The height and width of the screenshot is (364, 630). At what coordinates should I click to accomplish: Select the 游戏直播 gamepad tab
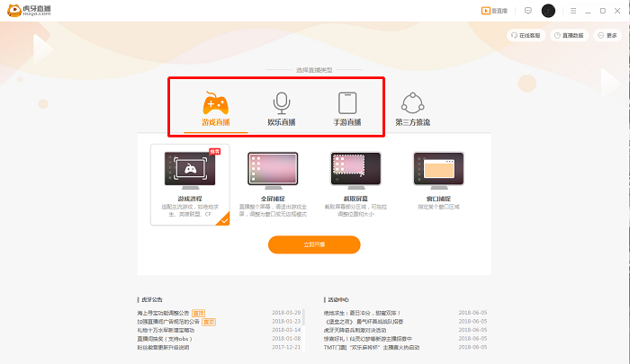tap(216, 109)
